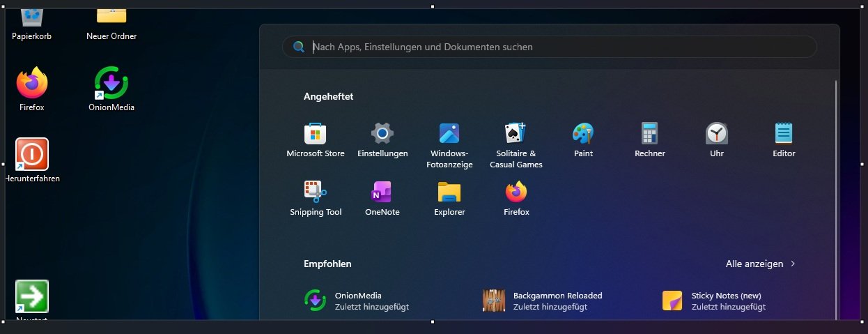Launch Windows-Fotoanzeige
Screen dimensions: 868x334
[449, 146]
